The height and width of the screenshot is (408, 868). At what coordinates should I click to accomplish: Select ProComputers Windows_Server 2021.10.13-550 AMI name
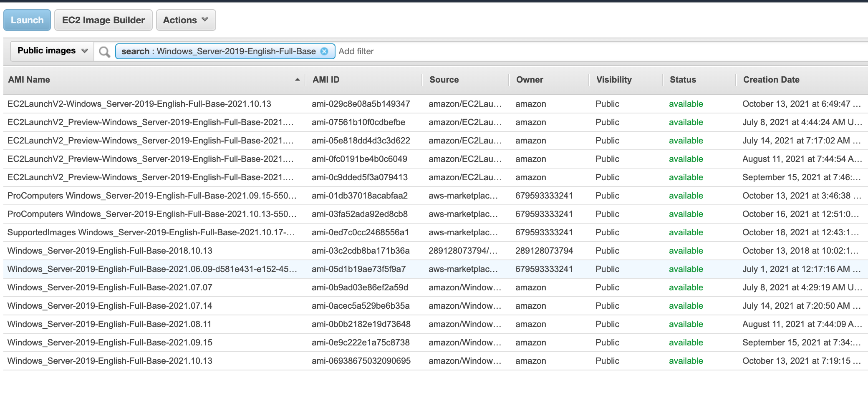coord(152,214)
